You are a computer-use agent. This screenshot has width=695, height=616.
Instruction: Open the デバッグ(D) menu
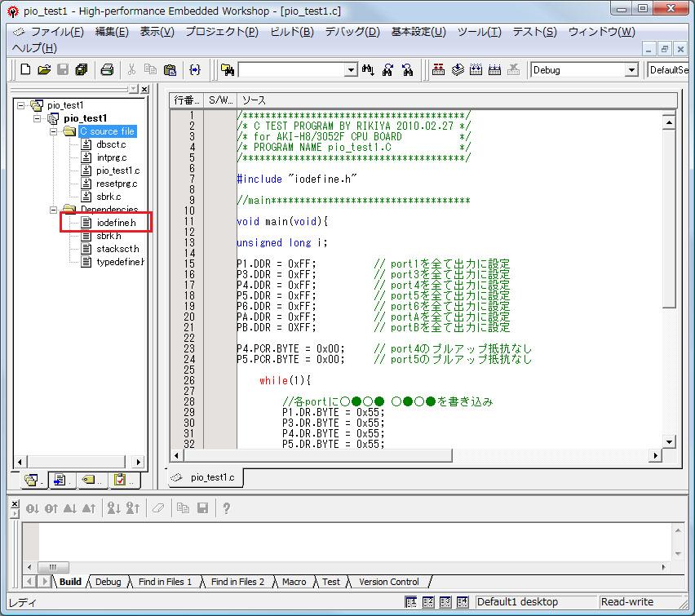pos(352,32)
